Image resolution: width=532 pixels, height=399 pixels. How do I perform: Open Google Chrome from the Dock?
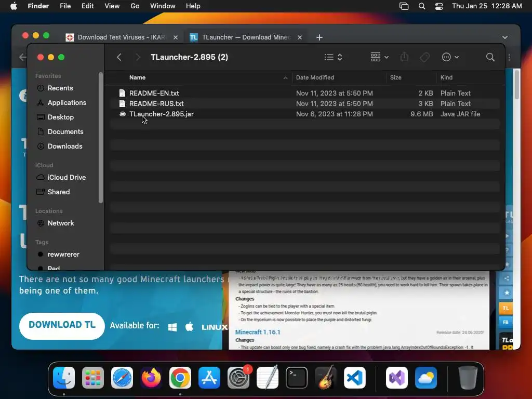click(x=180, y=378)
